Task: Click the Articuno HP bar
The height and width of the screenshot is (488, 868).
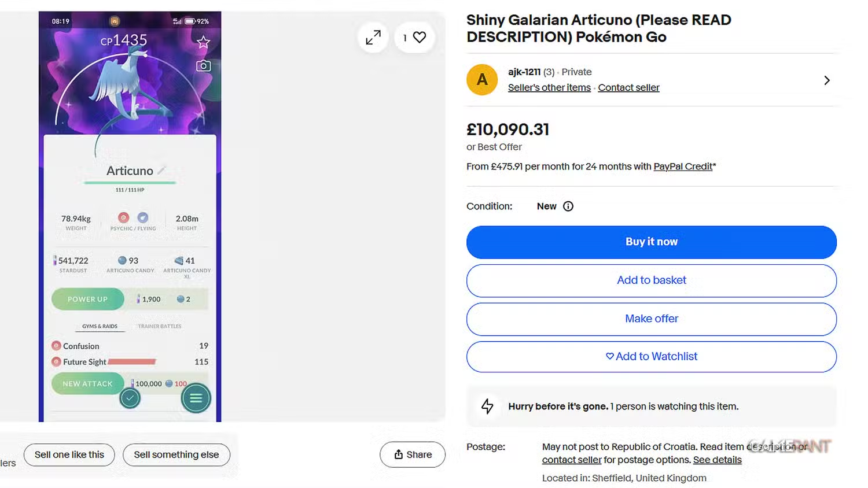Action: point(130,183)
